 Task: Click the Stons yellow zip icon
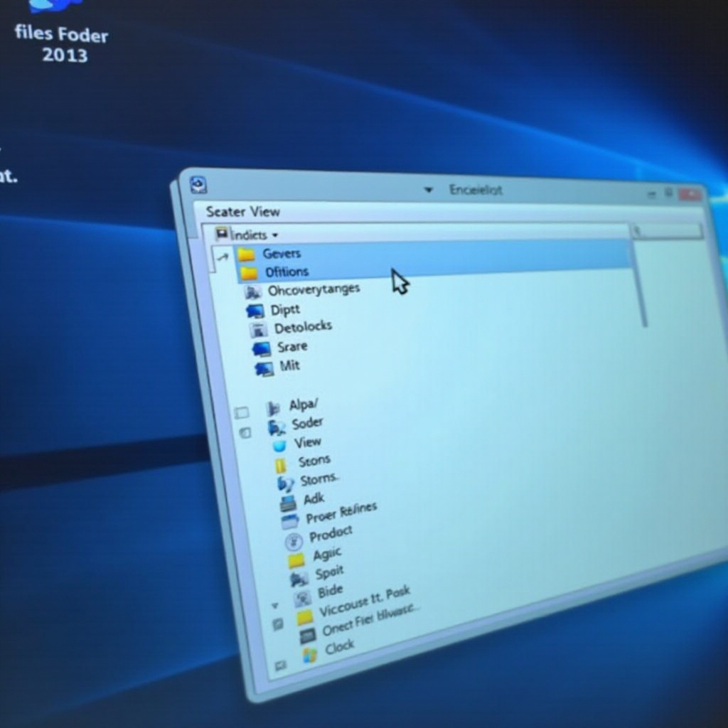(280, 466)
